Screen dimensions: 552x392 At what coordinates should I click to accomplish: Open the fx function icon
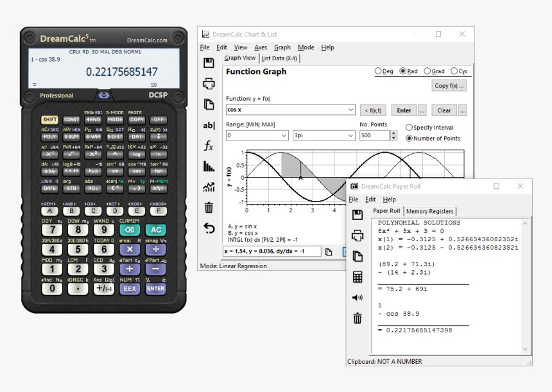pyautogui.click(x=209, y=146)
